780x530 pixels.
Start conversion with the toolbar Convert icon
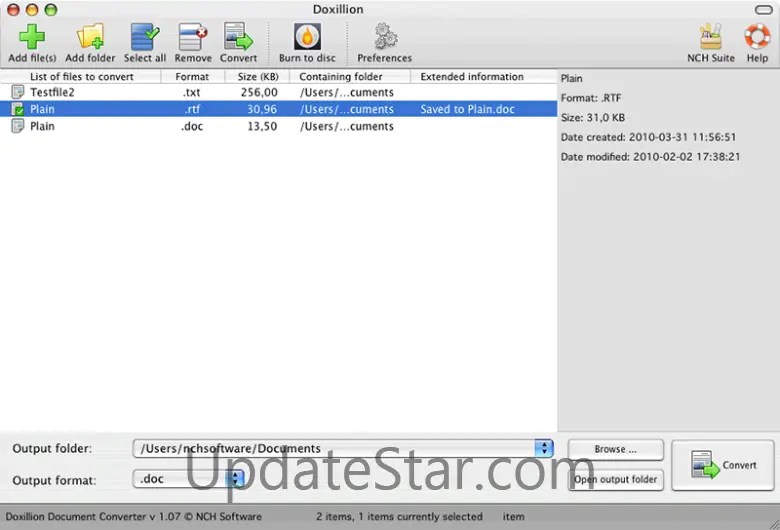(238, 37)
